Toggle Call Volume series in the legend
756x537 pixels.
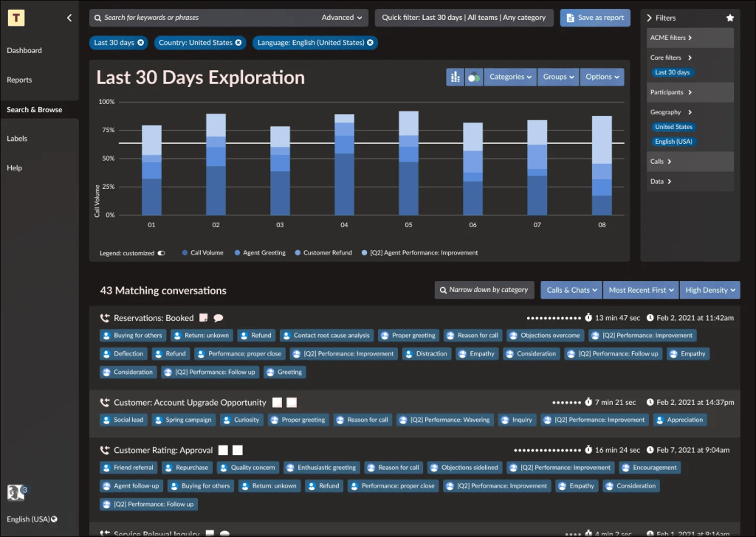[202, 253]
